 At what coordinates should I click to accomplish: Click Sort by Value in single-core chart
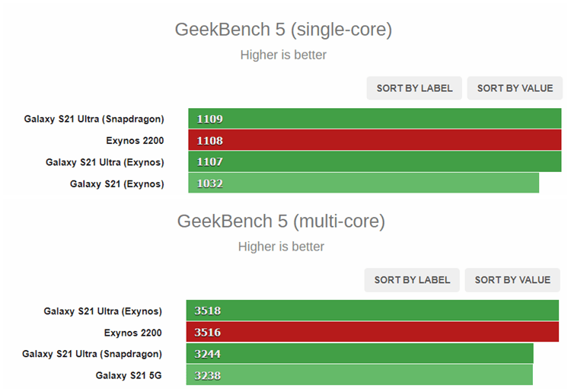(x=515, y=88)
